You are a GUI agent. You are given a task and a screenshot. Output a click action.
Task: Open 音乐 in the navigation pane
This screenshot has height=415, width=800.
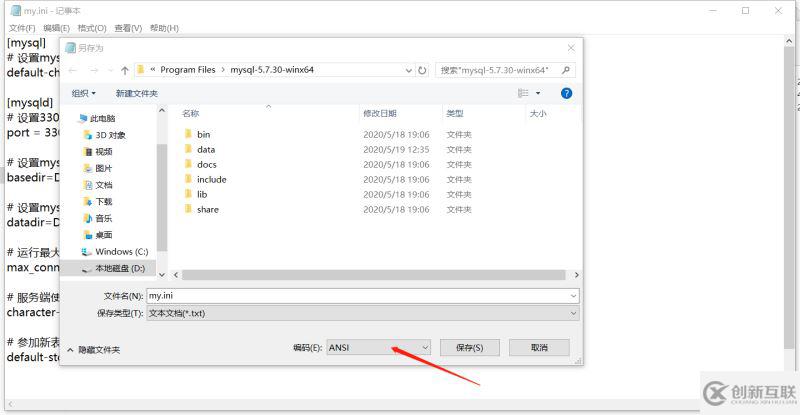click(x=97, y=218)
